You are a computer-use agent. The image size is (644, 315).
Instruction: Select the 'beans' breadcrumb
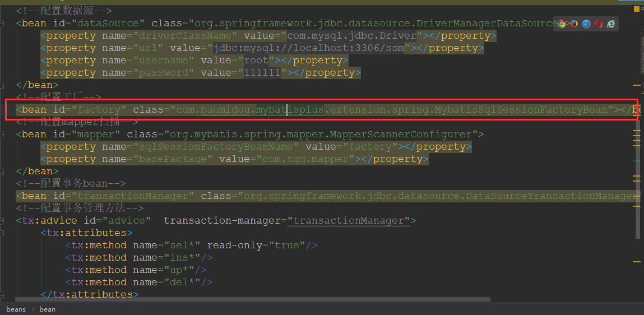[16, 309]
